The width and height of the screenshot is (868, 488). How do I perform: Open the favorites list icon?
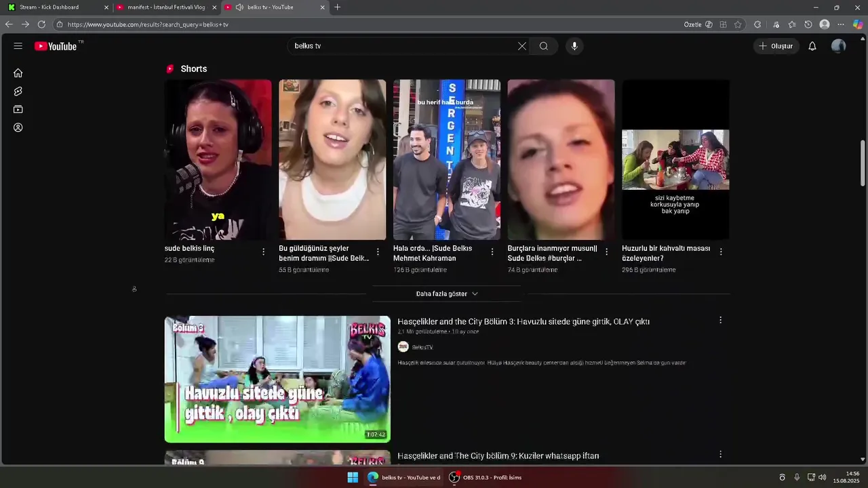click(x=792, y=24)
